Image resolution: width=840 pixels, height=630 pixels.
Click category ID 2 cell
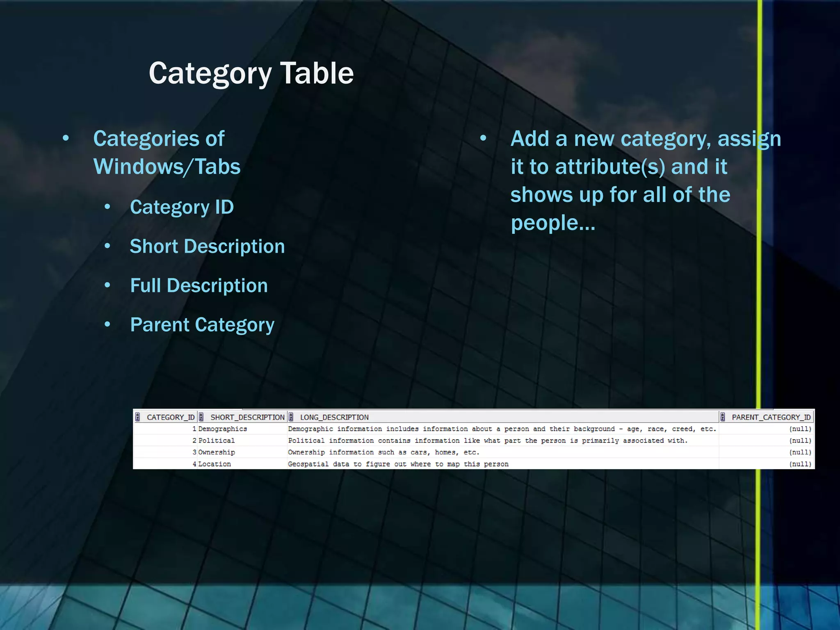pyautogui.click(x=165, y=441)
